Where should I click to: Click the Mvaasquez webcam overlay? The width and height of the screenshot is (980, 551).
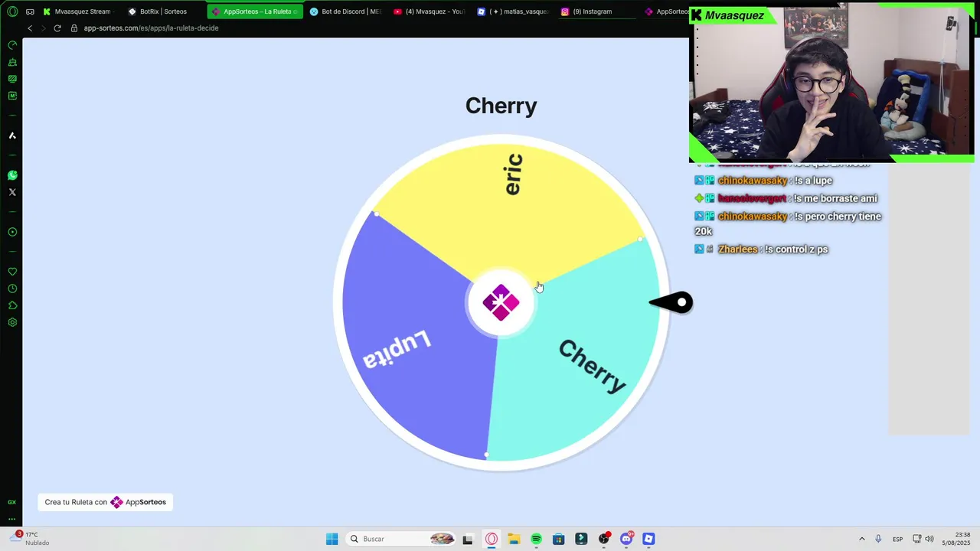[832, 84]
